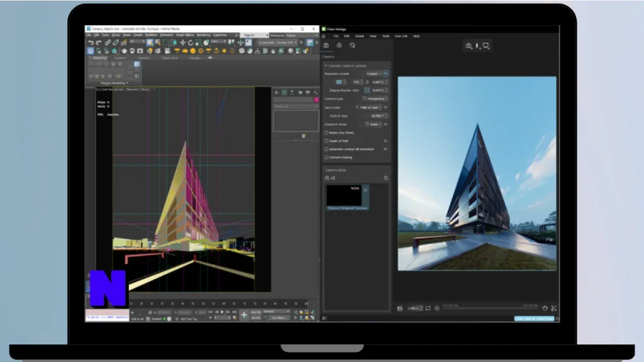Open the Vantage Live Link menu
Image resolution: width=644 pixels, height=362 pixels.
[x=401, y=36]
